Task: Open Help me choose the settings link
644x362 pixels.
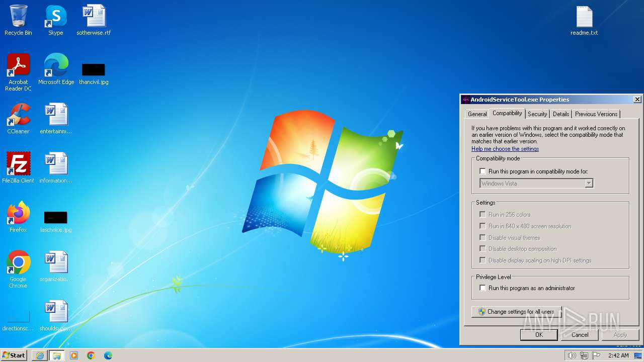Action: pos(505,149)
